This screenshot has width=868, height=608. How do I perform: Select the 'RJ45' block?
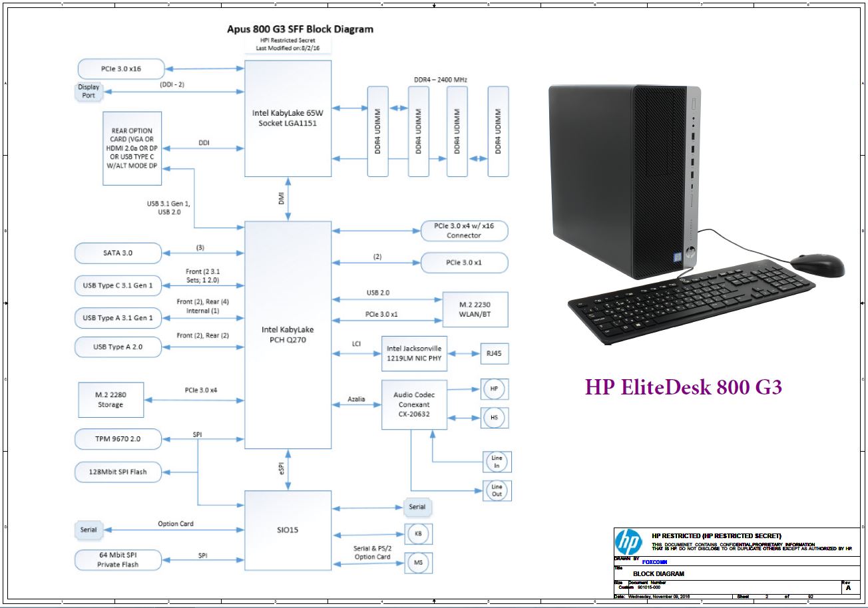coord(495,355)
